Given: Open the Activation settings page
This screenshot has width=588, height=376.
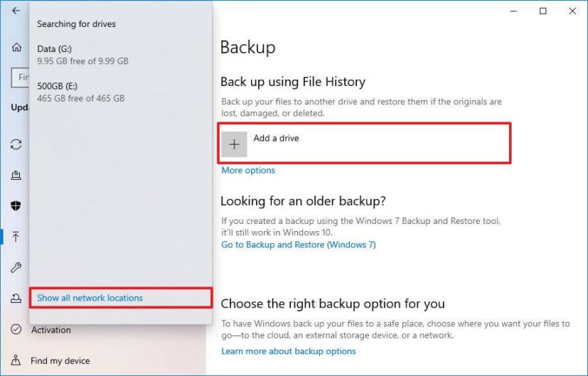Looking at the screenshot, I should (50, 330).
